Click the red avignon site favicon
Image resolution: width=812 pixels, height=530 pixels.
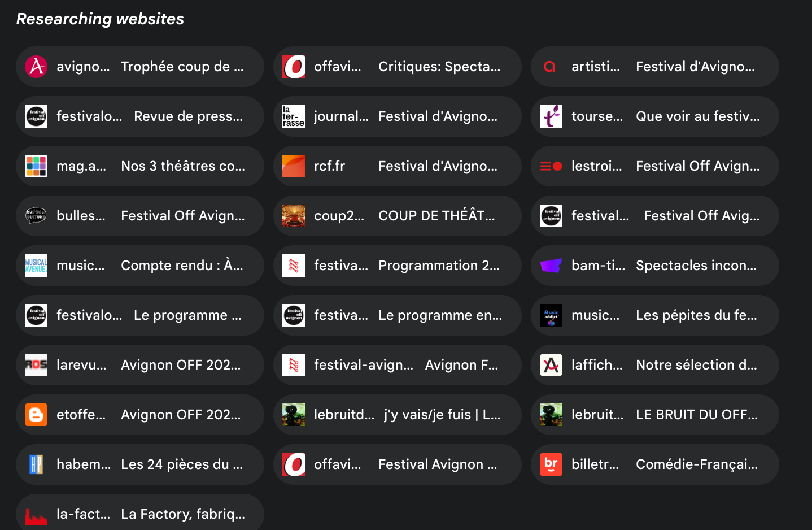click(36, 67)
